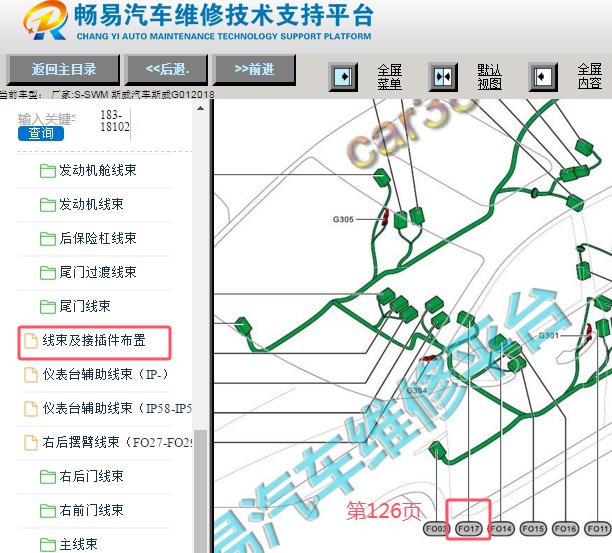Click the 默认视图 split-arrows icon

pyautogui.click(x=443, y=77)
